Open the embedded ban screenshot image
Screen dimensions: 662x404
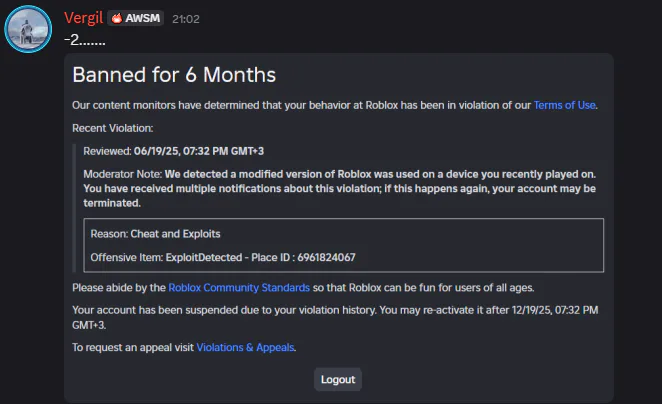[339, 228]
